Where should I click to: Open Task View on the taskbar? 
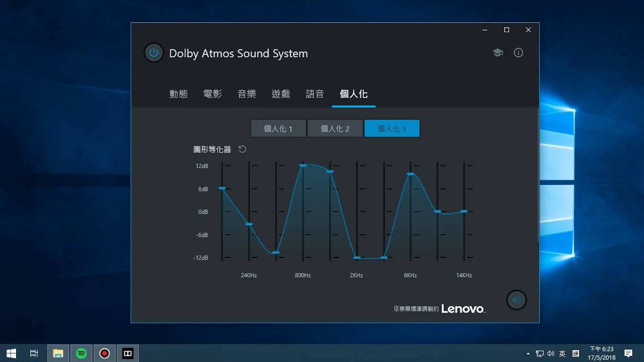point(34,353)
